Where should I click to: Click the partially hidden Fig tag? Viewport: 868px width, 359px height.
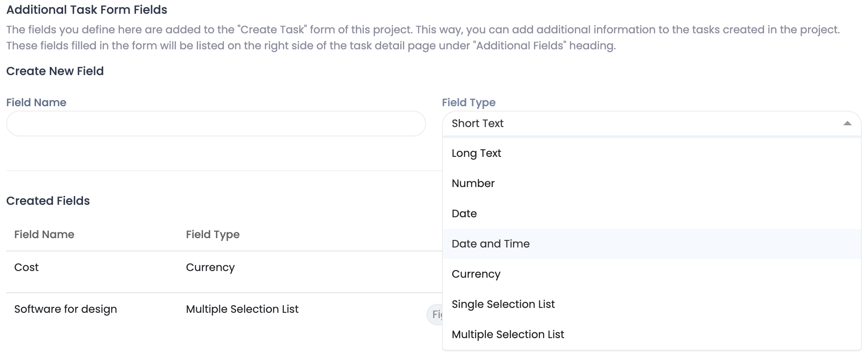click(x=435, y=315)
